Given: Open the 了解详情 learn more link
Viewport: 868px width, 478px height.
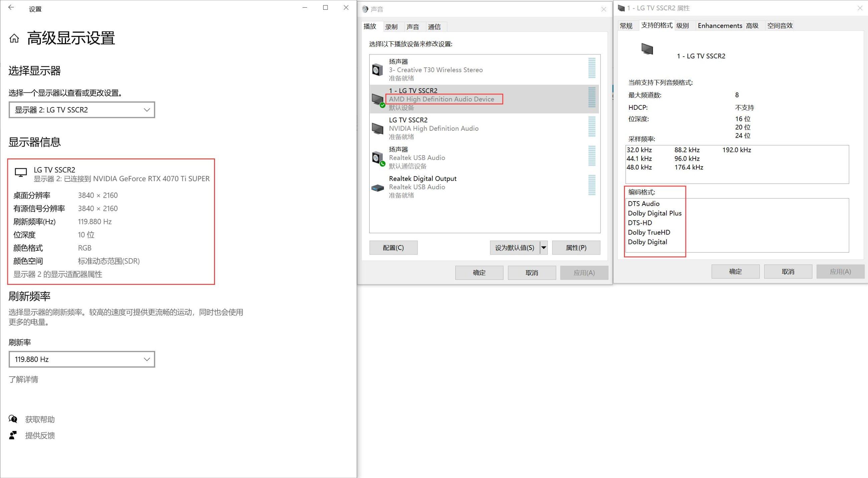Looking at the screenshot, I should click(23, 379).
